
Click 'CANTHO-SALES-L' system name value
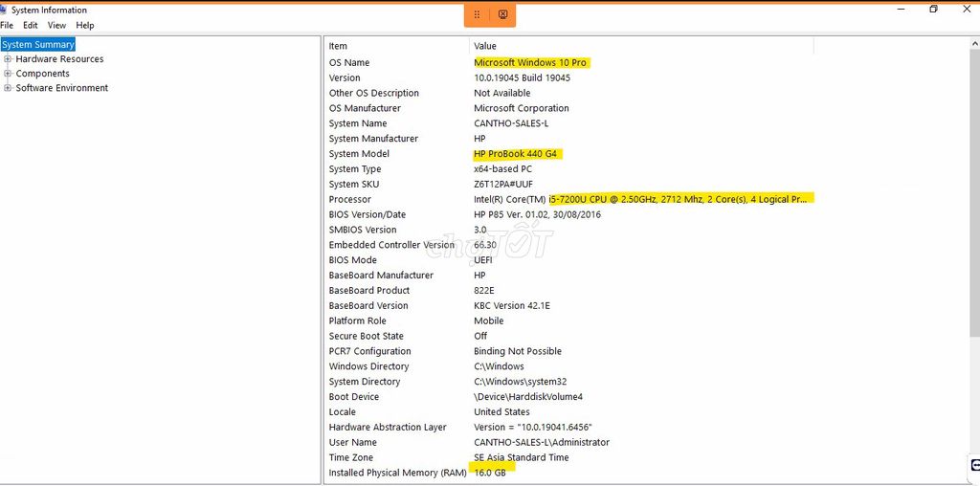click(x=511, y=123)
